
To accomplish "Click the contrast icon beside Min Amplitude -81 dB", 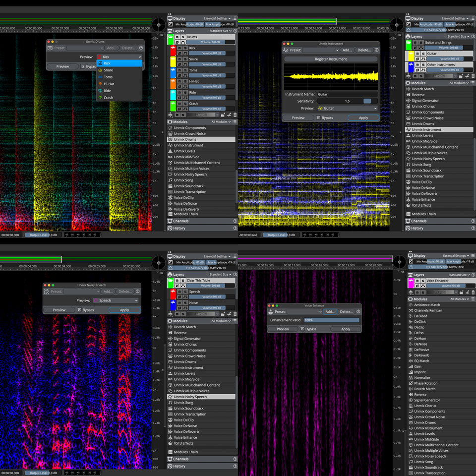I will 171,262.
